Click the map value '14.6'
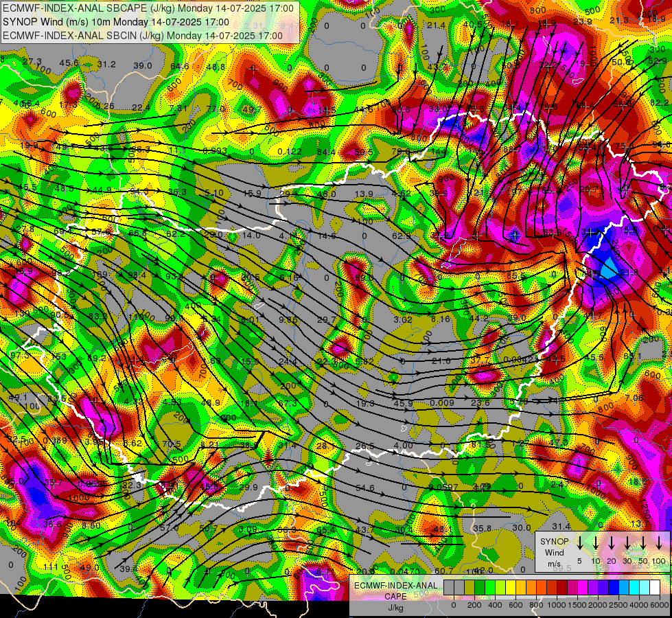 tap(327, 236)
